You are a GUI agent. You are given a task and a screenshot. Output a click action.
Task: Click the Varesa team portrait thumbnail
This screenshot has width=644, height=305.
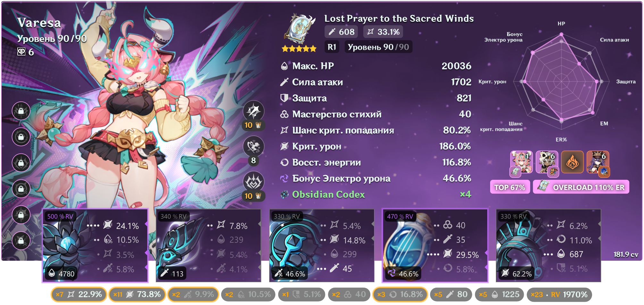pos(521,162)
